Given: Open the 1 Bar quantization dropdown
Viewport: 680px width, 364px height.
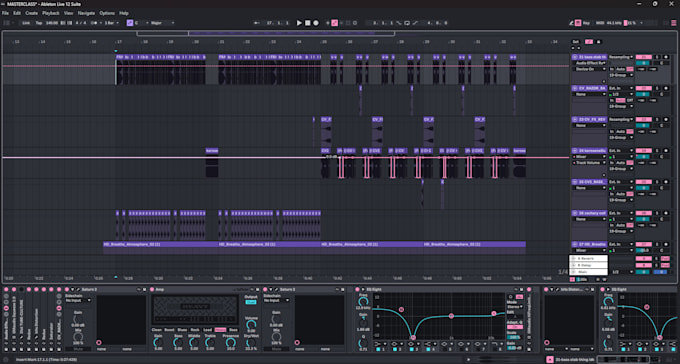Looking at the screenshot, I should [111, 23].
